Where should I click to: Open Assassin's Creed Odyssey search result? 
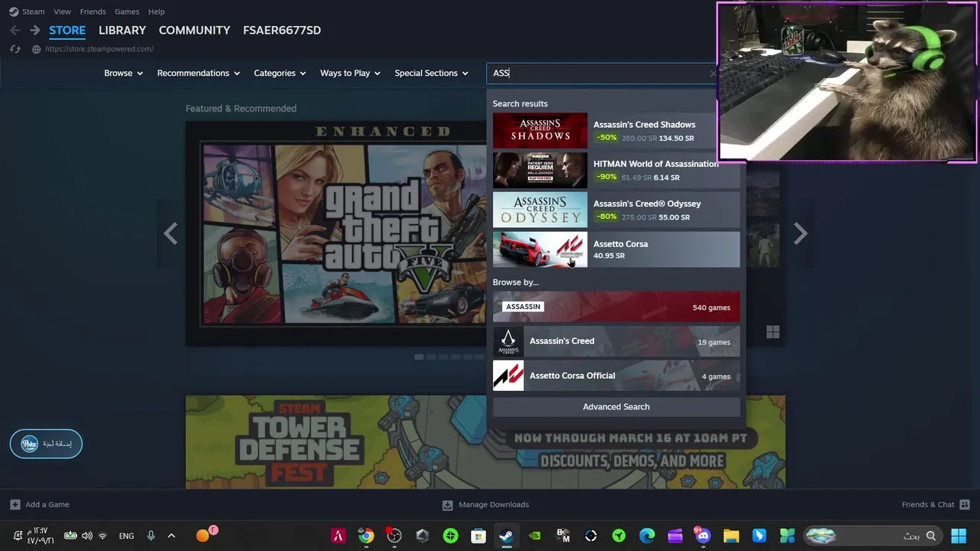pyautogui.click(x=616, y=210)
